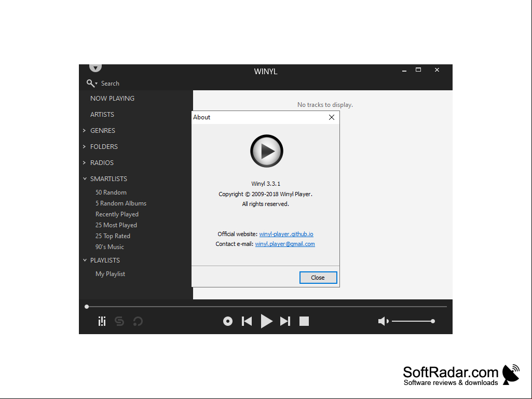Image resolution: width=532 pixels, height=399 pixels.
Task: Select the 25 Most Played smartlist
Action: click(116, 225)
